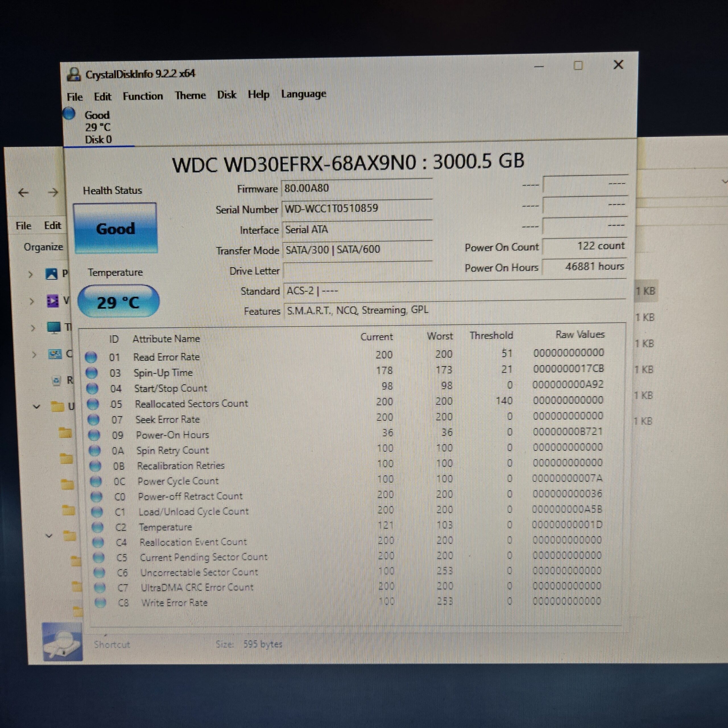Click the CrystalDiskInfo application icon in the title bar

[74, 74]
